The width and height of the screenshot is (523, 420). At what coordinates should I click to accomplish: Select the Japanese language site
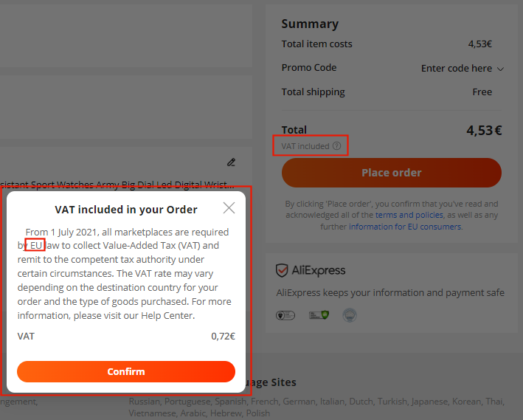tap(429, 402)
